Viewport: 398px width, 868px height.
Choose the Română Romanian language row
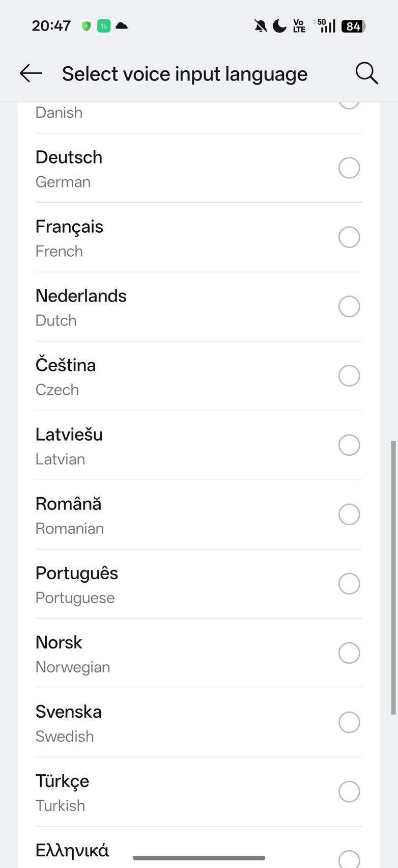tap(198, 514)
